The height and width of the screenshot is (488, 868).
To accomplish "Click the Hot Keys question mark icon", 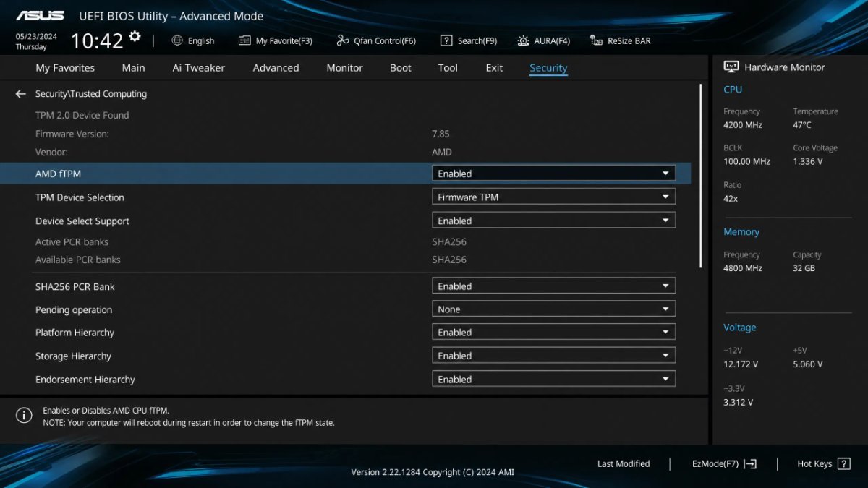I will 843,464.
